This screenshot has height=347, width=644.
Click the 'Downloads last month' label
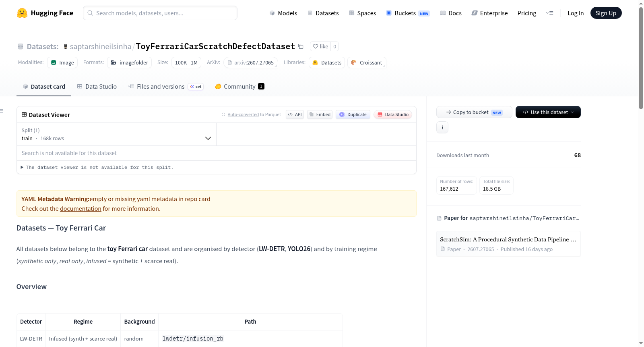pos(463,155)
